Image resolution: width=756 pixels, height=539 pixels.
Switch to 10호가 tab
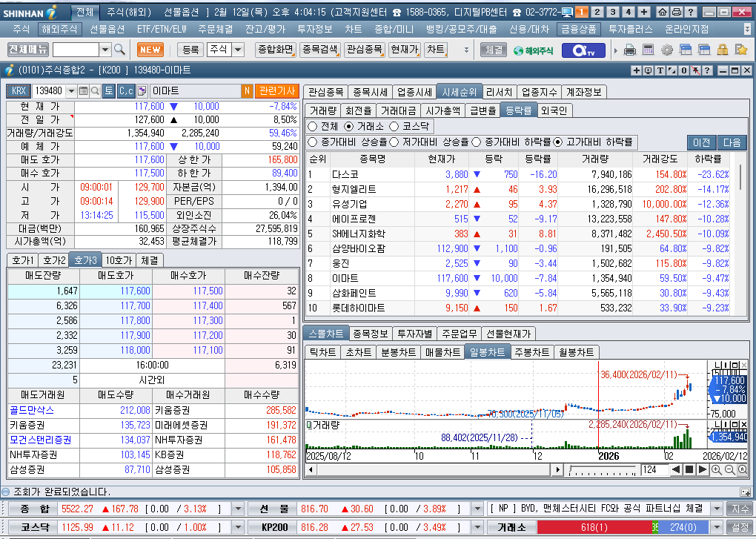(x=119, y=260)
